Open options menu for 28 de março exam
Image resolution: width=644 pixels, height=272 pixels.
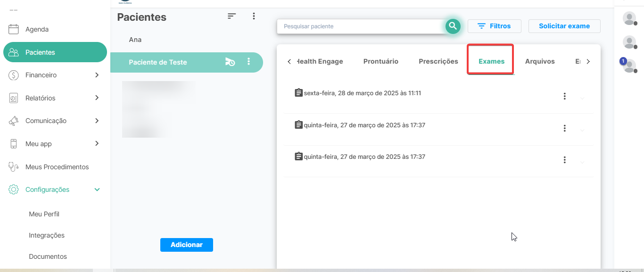pyautogui.click(x=564, y=96)
